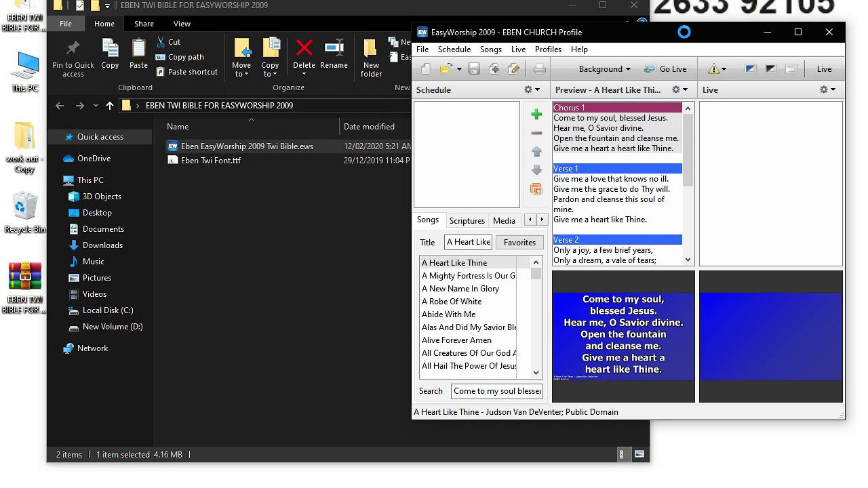Click the yellow alert warning triangle icon

point(713,69)
